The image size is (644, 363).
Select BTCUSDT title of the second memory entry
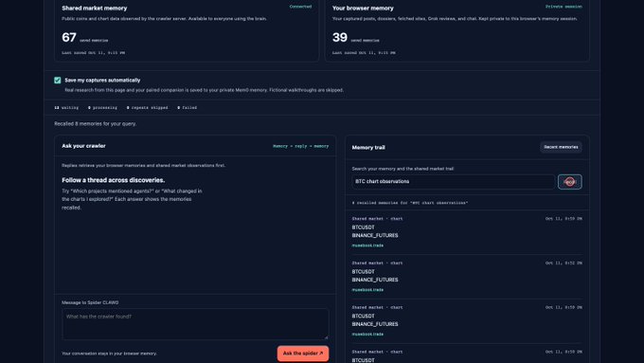pyautogui.click(x=363, y=272)
